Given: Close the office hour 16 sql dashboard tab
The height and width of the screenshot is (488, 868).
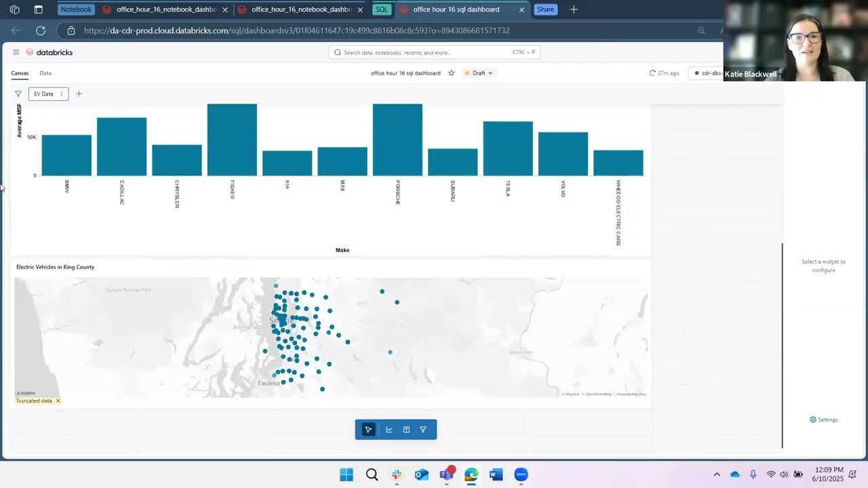Looking at the screenshot, I should click(522, 9).
